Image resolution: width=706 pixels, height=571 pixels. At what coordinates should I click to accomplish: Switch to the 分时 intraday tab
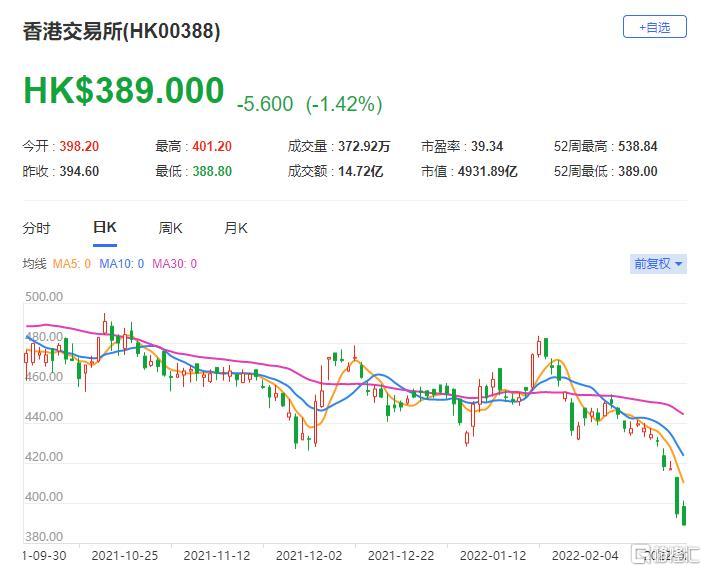pyautogui.click(x=36, y=228)
